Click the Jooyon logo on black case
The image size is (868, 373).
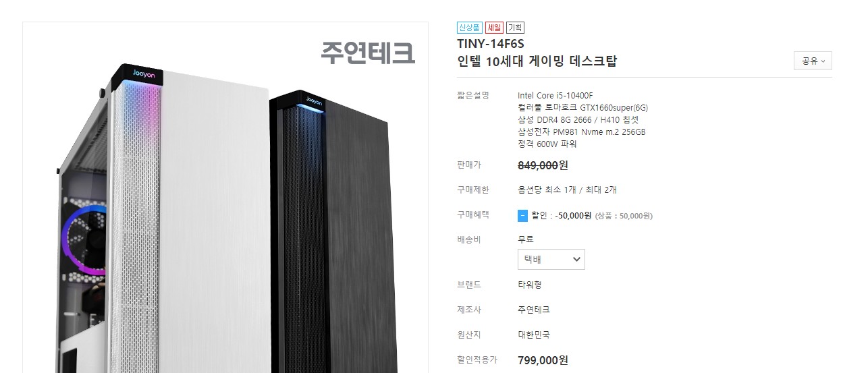click(315, 101)
